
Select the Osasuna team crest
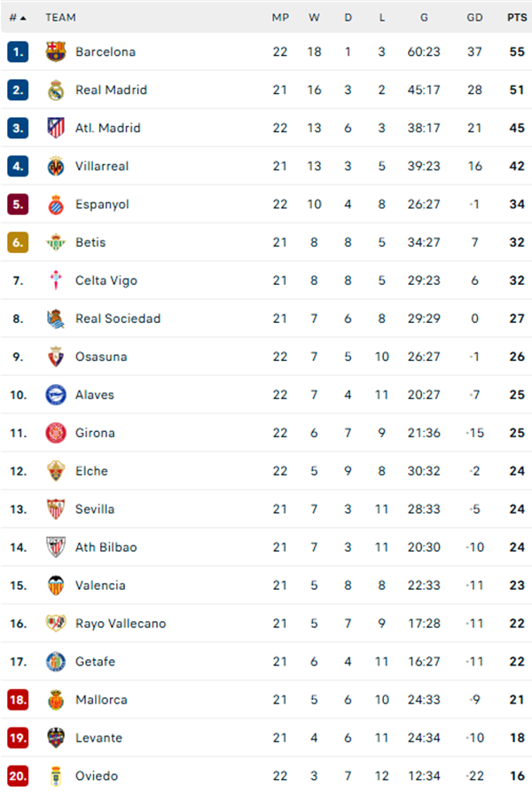(55, 357)
